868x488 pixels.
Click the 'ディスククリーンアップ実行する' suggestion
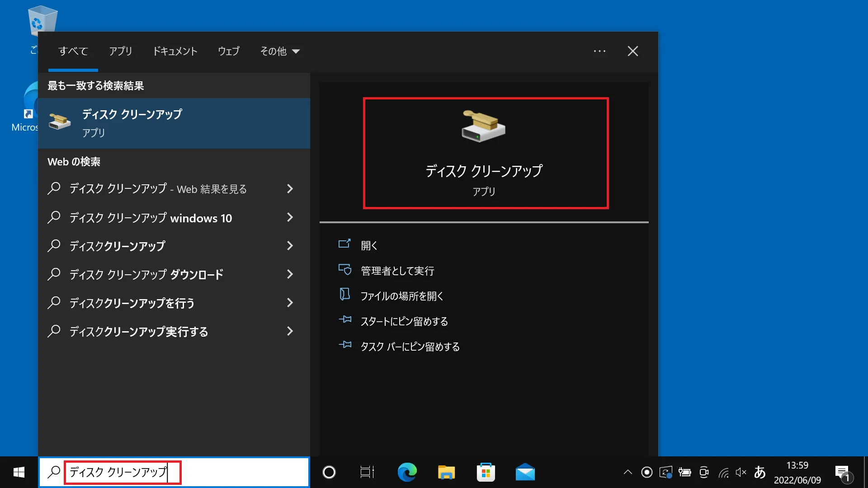[x=174, y=331]
